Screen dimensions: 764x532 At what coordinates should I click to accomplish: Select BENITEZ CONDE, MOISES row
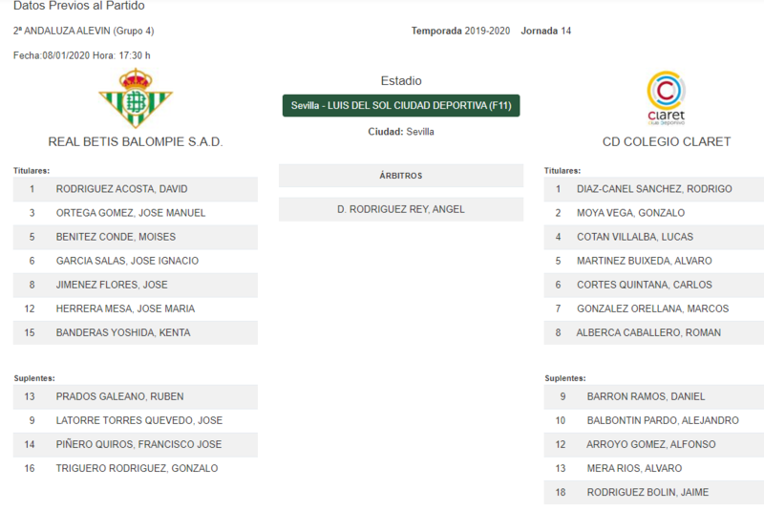[136, 237]
